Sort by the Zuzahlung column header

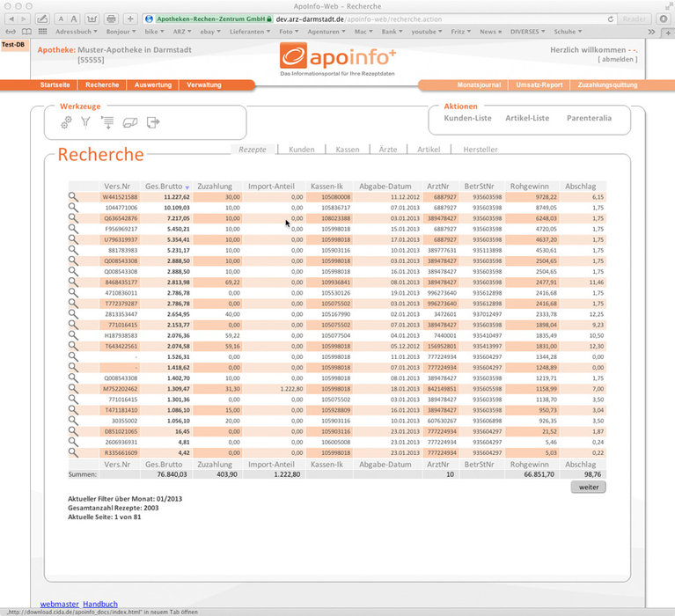tap(215, 187)
